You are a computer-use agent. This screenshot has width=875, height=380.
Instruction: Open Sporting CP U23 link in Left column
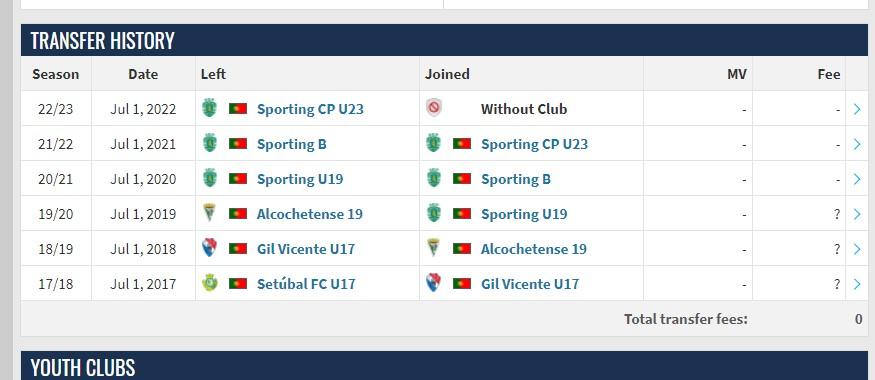coord(310,109)
